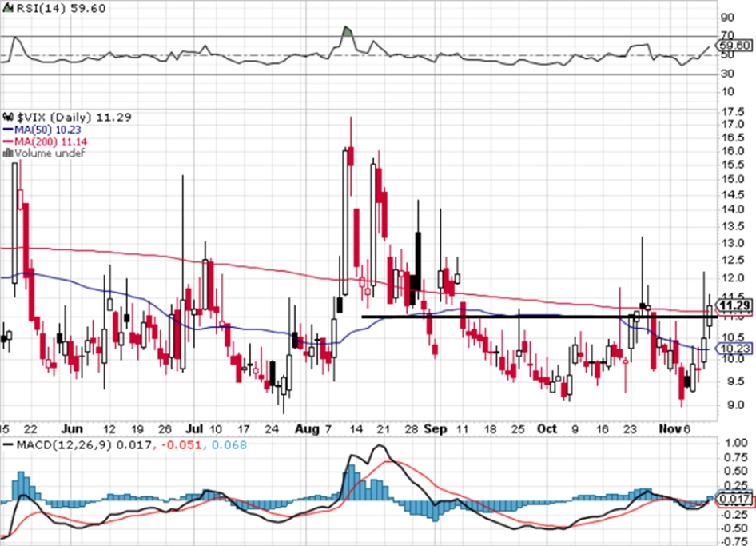The width and height of the screenshot is (756, 546).
Task: Select the Sep label on date axis
Action: click(x=435, y=428)
